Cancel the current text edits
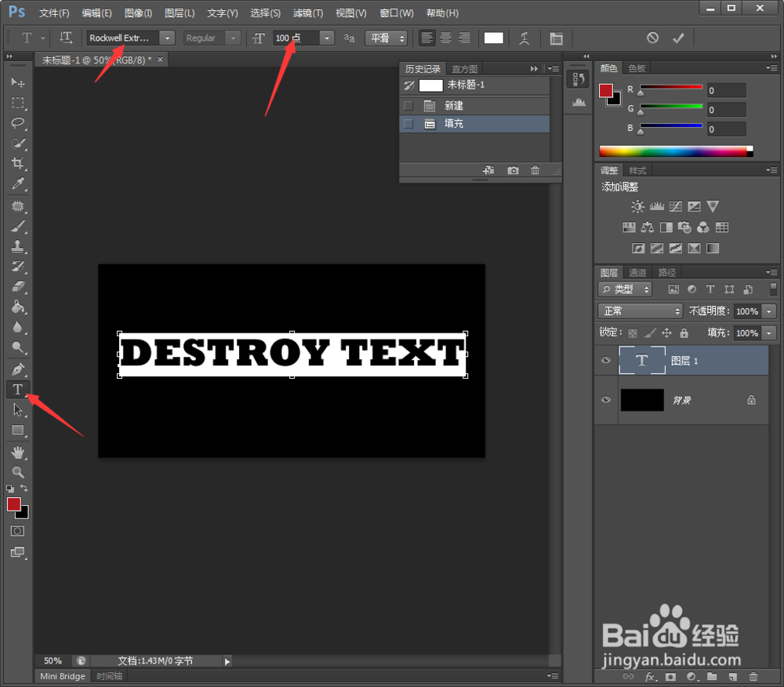 (x=652, y=38)
